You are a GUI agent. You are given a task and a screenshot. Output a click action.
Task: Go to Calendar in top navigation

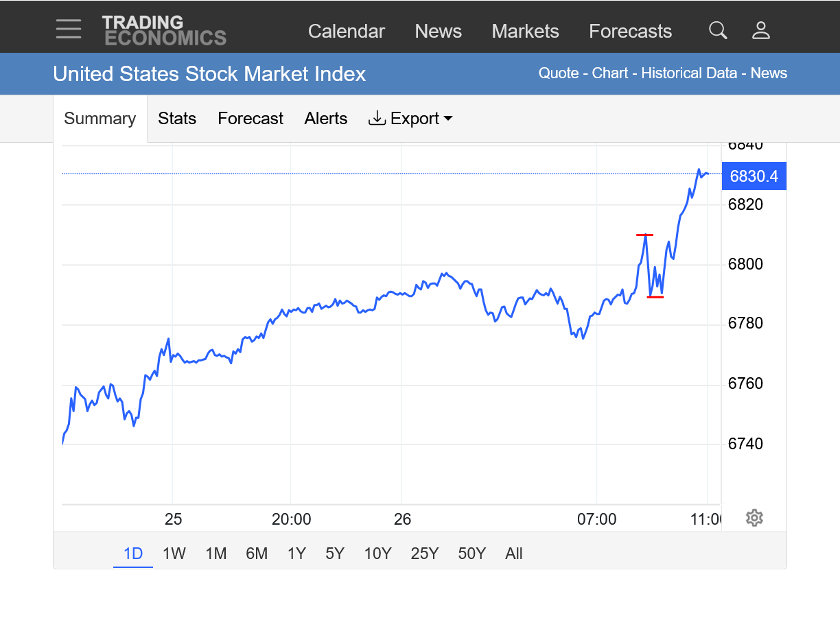347,32
